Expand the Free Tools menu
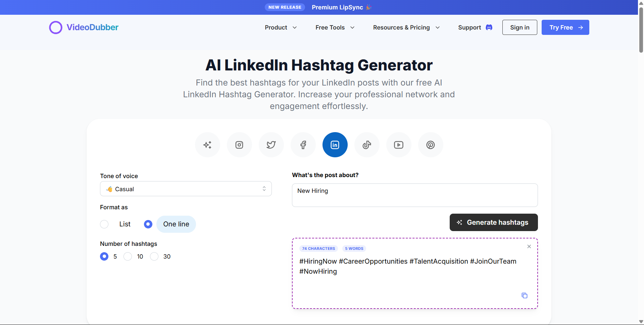This screenshot has height=325, width=644. click(x=335, y=28)
